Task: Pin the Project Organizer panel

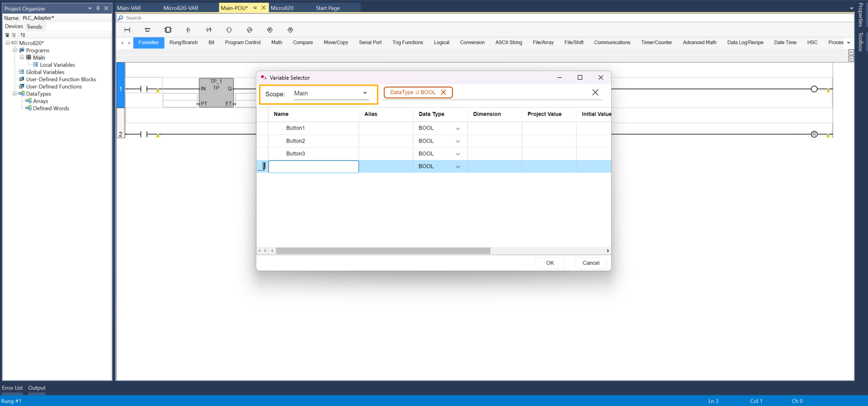Action: tap(98, 8)
